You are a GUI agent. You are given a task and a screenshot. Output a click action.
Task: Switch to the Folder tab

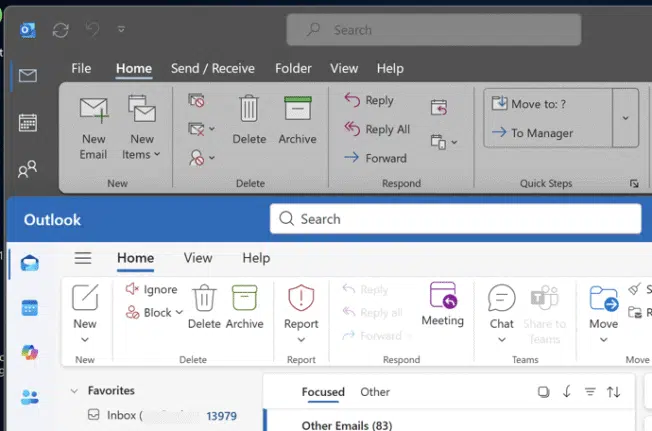pyautogui.click(x=293, y=68)
